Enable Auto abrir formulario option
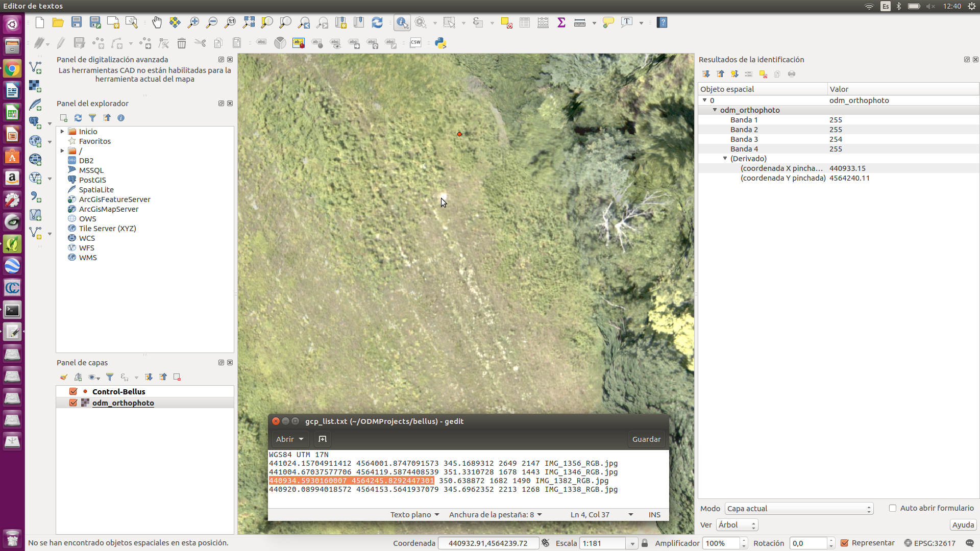The width and height of the screenshot is (980, 551). pos(893,508)
